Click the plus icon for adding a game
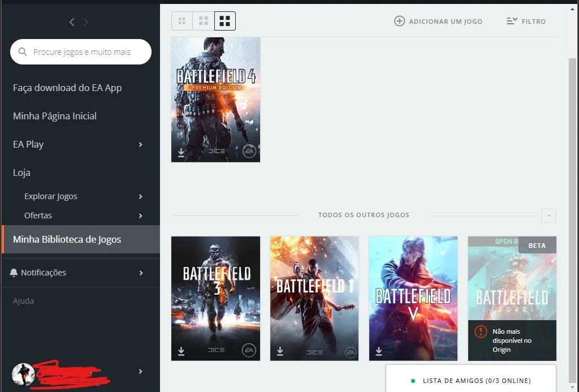Viewport: 579px width, 392px height. point(399,21)
